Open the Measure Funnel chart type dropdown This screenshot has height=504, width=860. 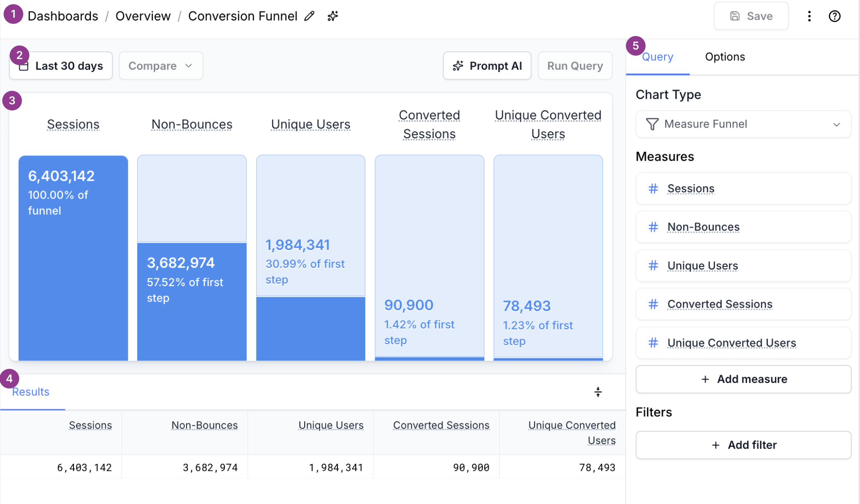coord(743,124)
